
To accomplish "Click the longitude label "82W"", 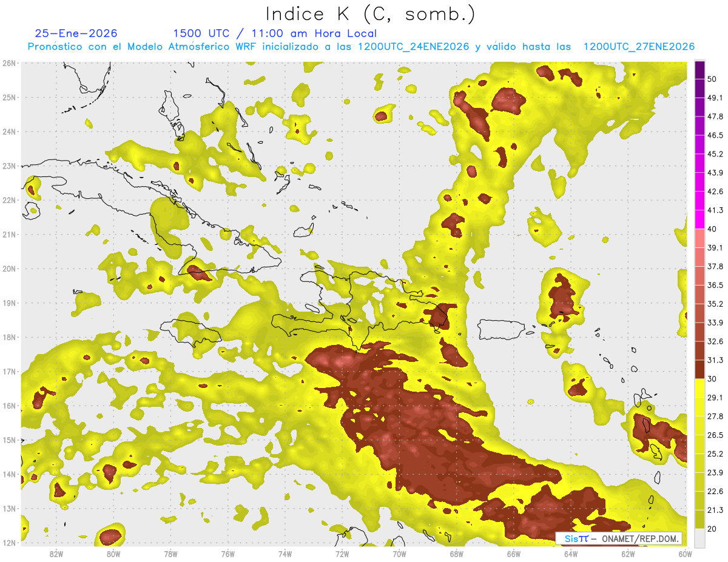I will pos(56,554).
